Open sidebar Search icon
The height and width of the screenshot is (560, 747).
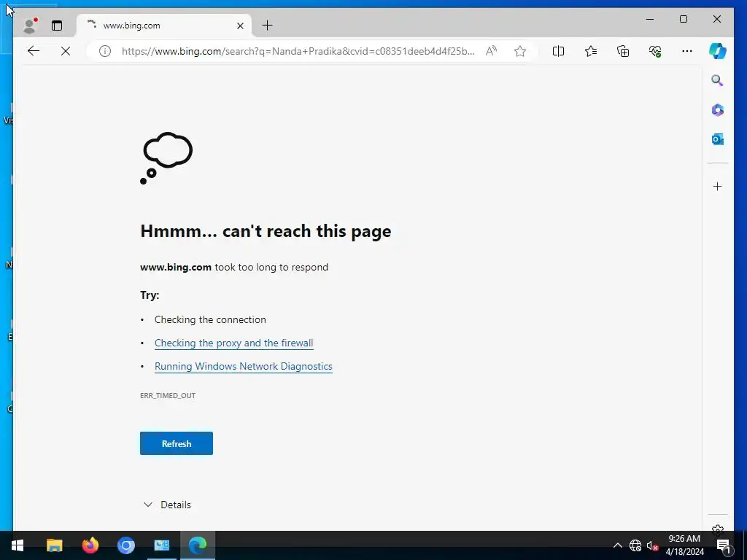(x=718, y=80)
